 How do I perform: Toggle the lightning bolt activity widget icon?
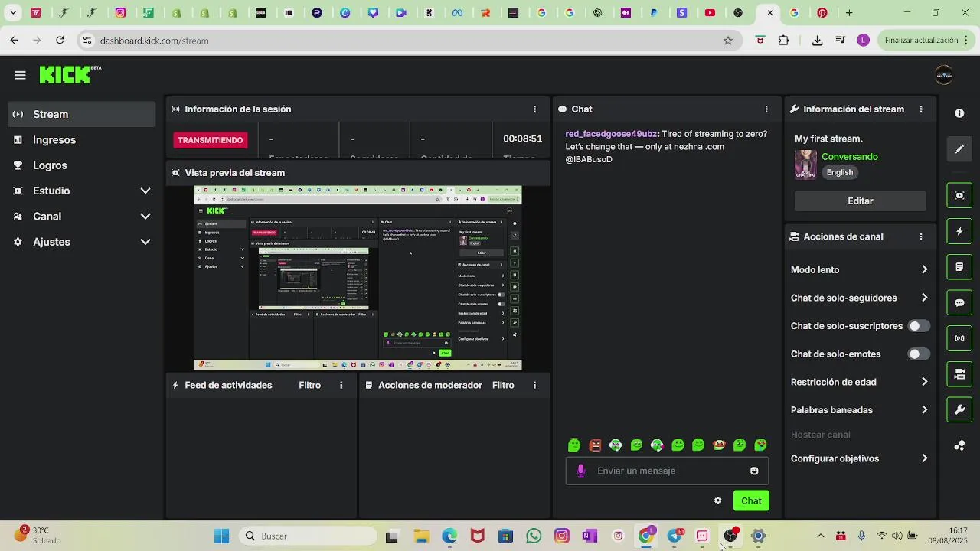(x=959, y=231)
